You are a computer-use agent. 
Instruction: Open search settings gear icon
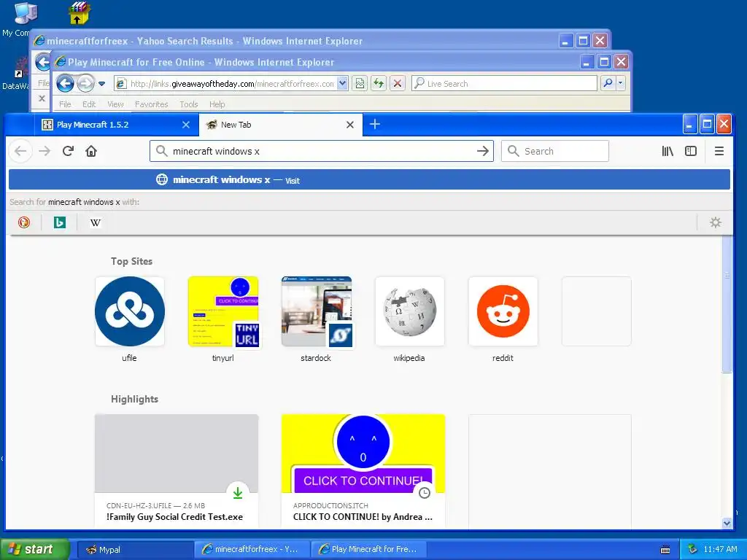pyautogui.click(x=715, y=222)
